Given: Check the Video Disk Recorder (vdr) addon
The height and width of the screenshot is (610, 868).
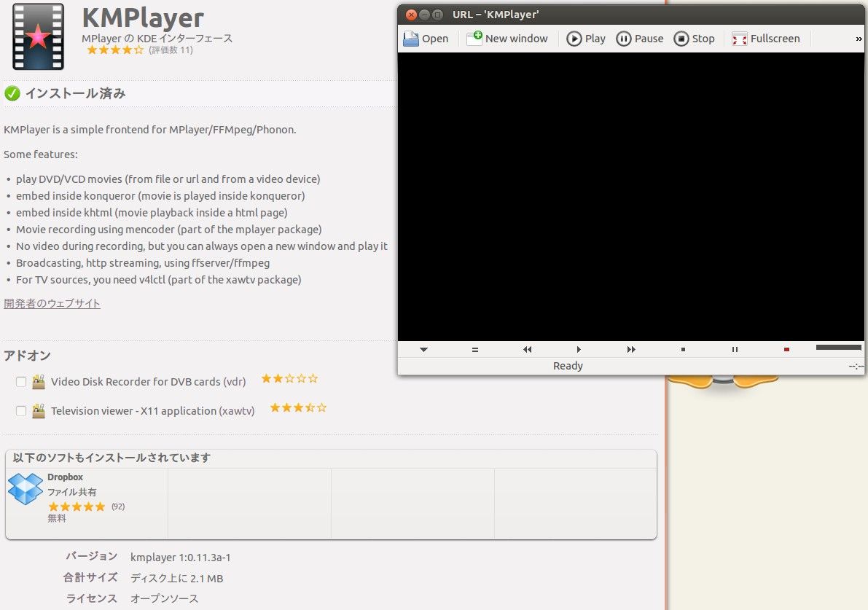Looking at the screenshot, I should tap(21, 381).
